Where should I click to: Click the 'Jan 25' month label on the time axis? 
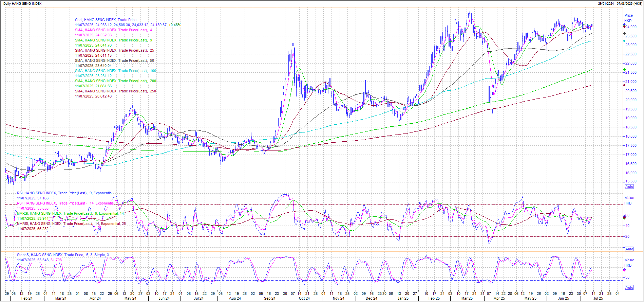tap(403, 298)
